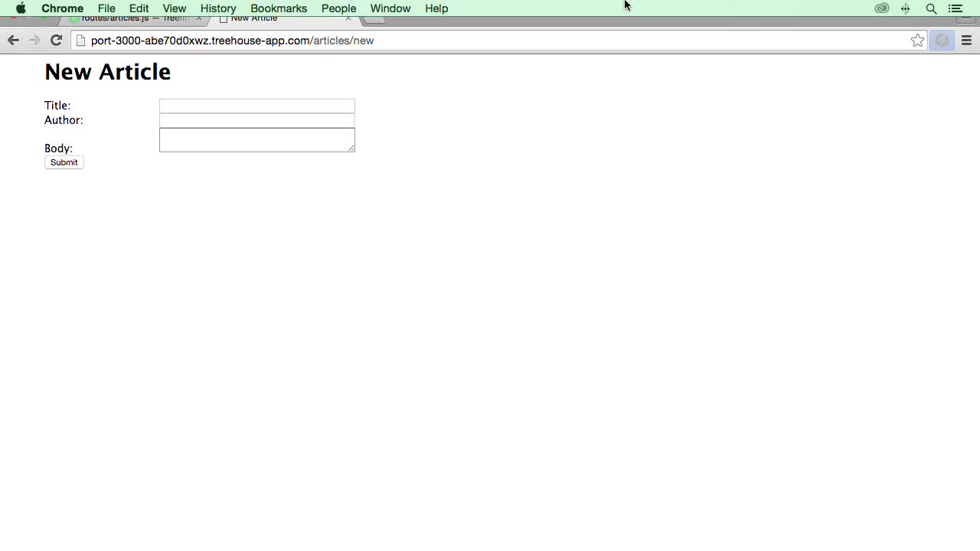
Task: Bookmark this page with the star icon
Action: 917,41
